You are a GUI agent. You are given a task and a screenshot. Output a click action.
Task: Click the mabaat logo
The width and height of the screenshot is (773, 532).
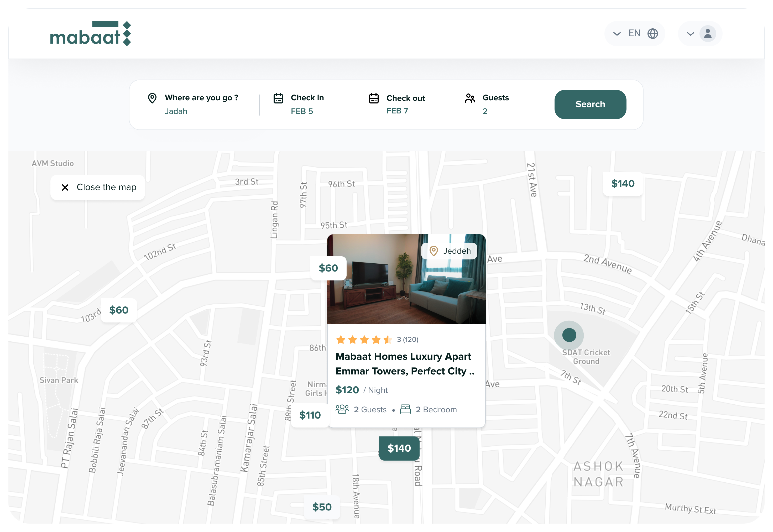tap(91, 33)
